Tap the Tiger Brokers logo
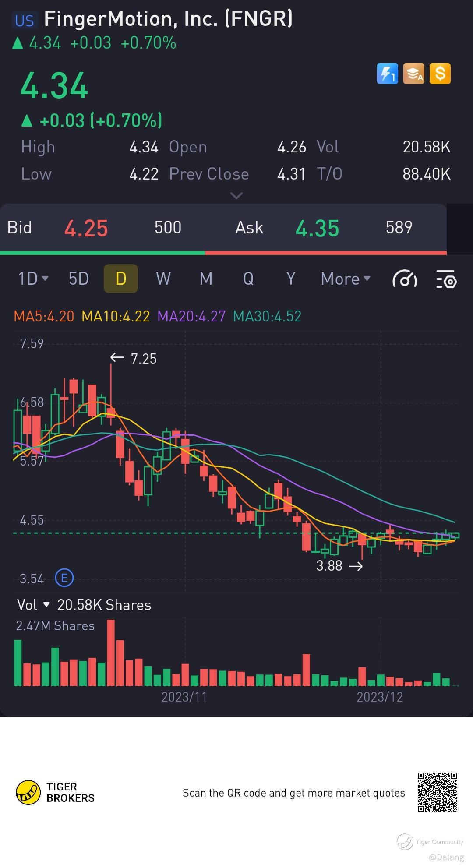 pyautogui.click(x=55, y=792)
